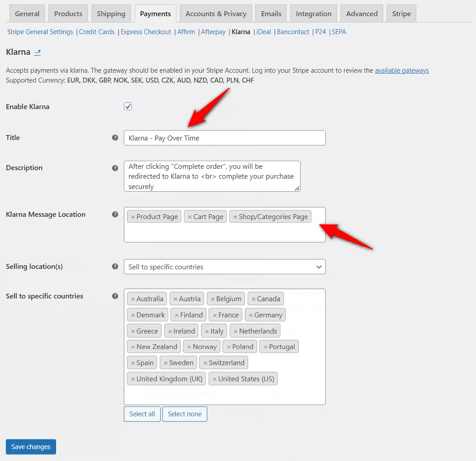Open Afterpay gateway settings
The height and width of the screenshot is (461, 476).
point(213,32)
